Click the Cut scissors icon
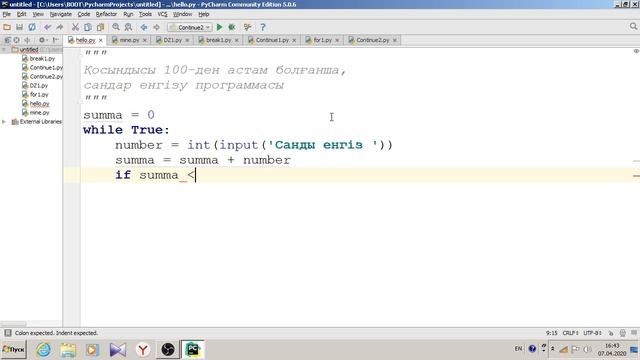 coord(75,27)
